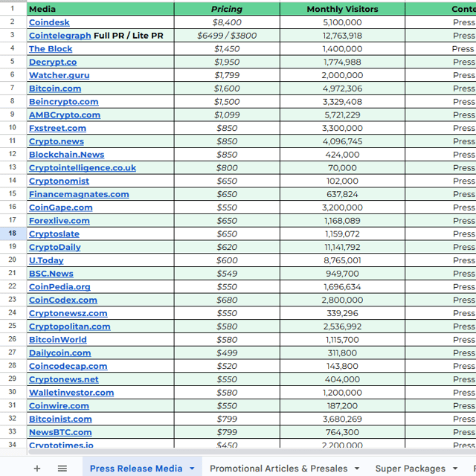Select the $8,400 Coindesk pricing cell
This screenshot has width=476, height=476.
coord(227,22)
